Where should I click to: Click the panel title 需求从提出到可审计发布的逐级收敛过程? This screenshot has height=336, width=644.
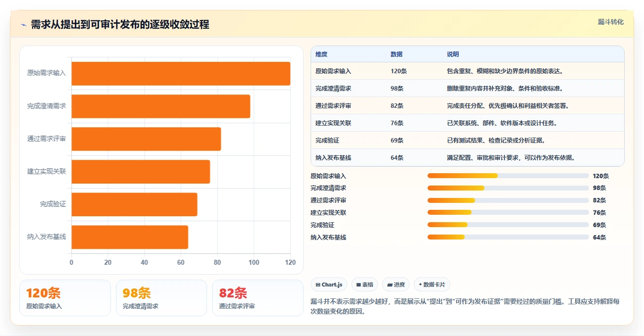120,25
